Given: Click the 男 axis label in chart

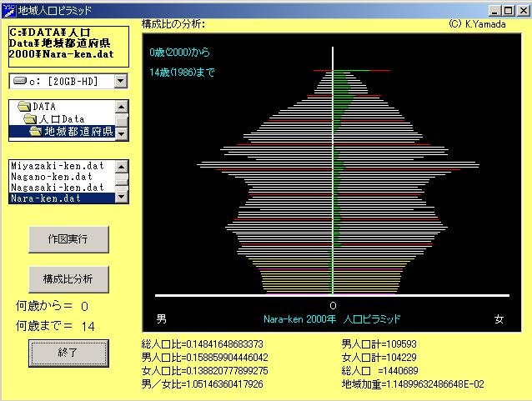Looking at the screenshot, I should pyautogui.click(x=162, y=319).
